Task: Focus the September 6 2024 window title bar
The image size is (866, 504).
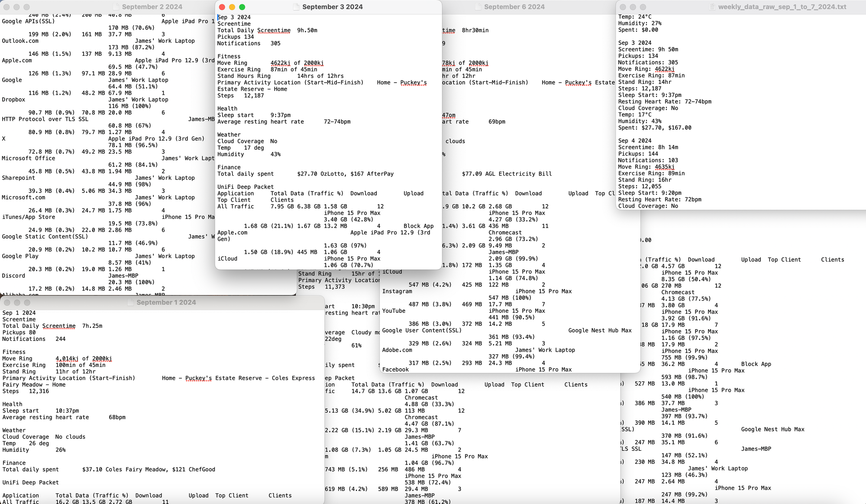Action: coord(514,7)
